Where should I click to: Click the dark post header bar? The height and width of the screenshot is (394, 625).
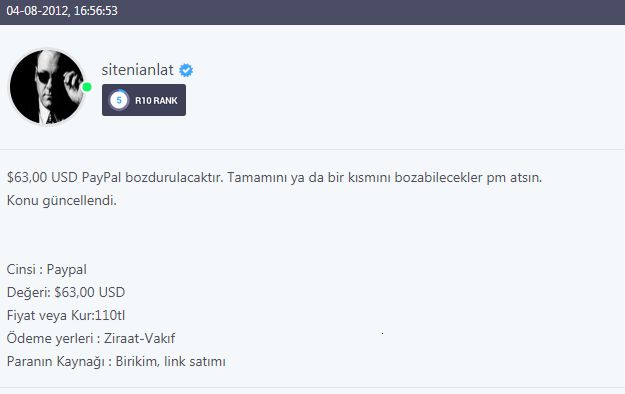point(312,12)
